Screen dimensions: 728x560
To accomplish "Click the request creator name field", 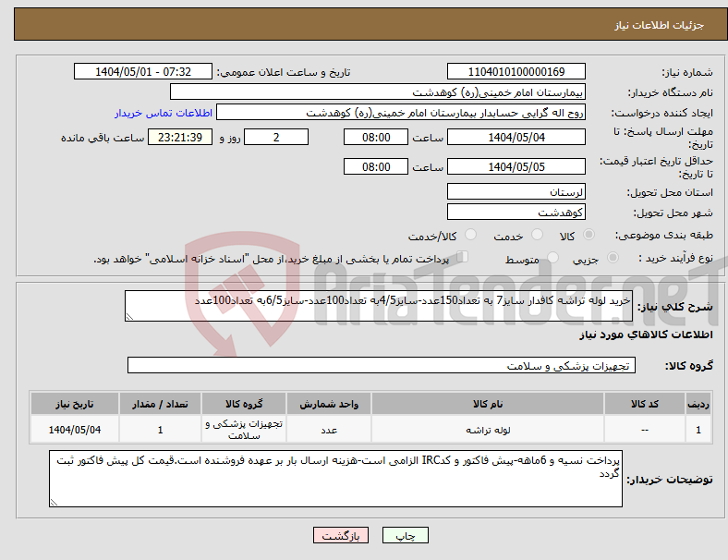I will [x=401, y=113].
